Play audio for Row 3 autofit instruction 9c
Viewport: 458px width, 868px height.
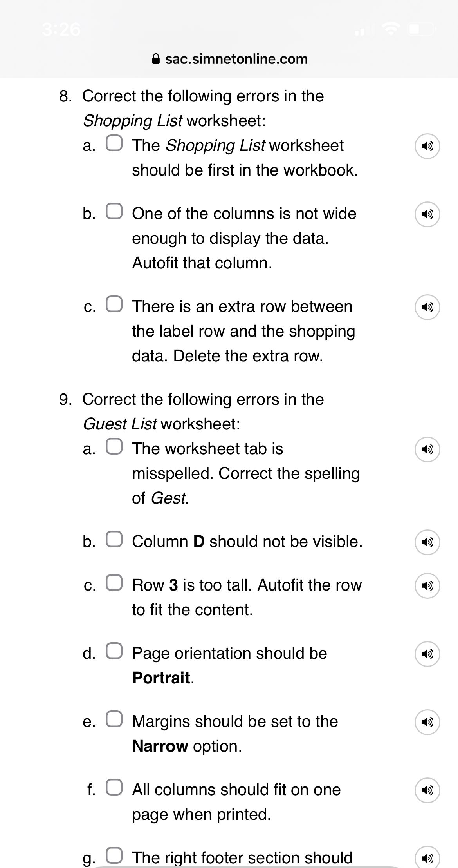point(427,586)
